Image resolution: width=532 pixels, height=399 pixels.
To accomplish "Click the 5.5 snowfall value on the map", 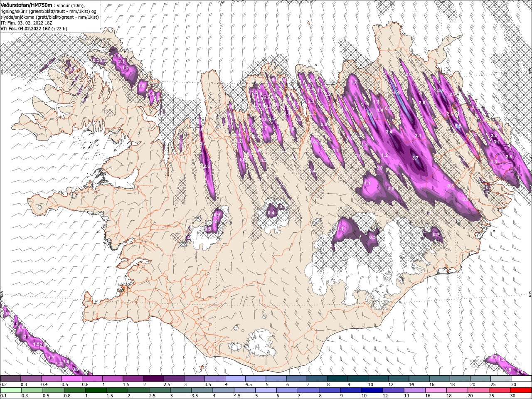I will click(458, 126).
